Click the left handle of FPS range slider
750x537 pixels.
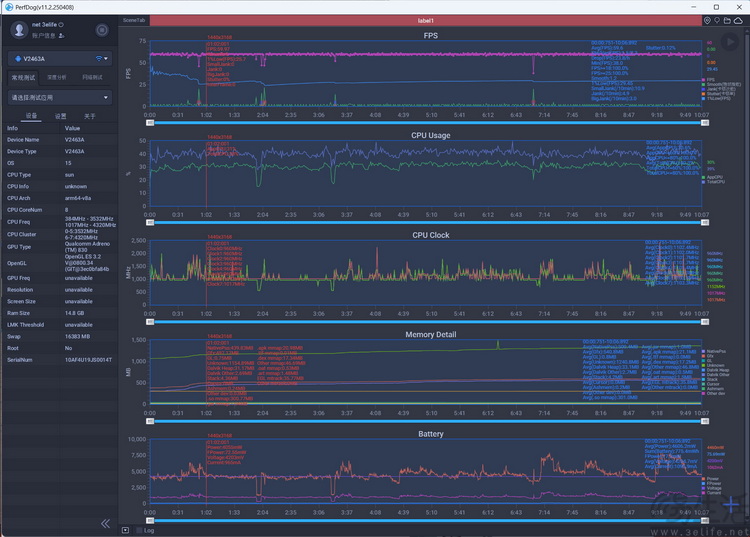point(150,123)
